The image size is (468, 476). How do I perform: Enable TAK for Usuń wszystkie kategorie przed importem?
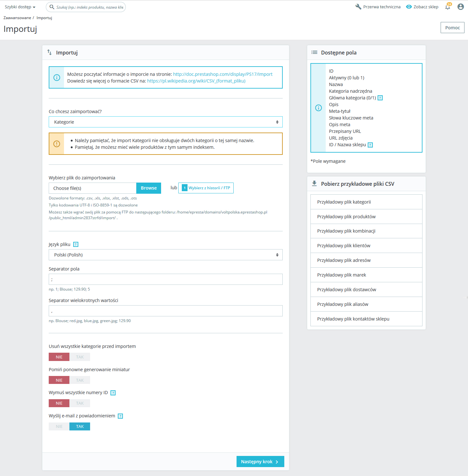click(x=80, y=357)
